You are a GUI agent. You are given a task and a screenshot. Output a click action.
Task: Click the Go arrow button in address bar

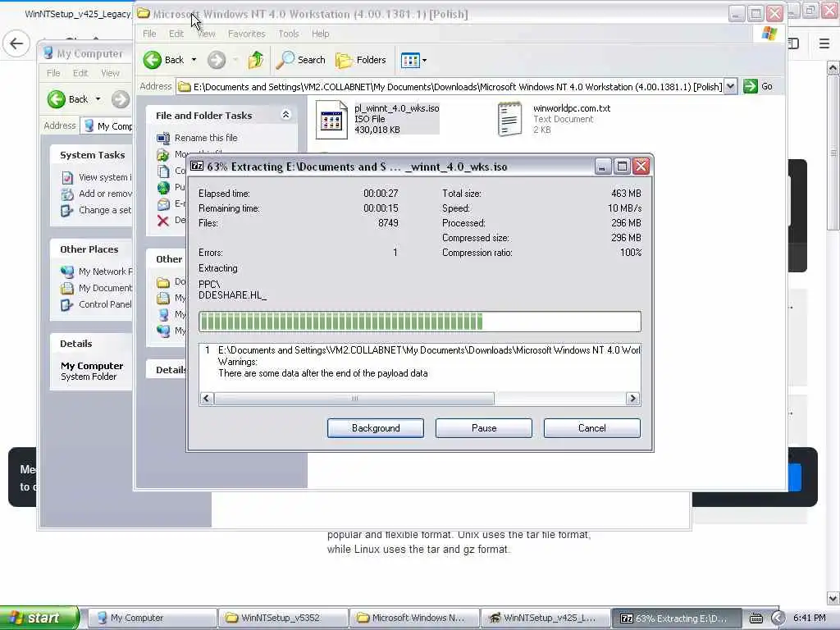point(751,86)
